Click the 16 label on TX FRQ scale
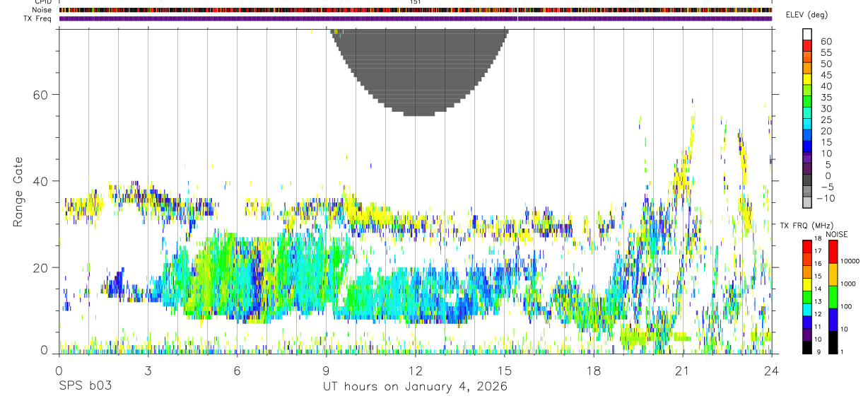This screenshot has height=401, width=868. coord(818,264)
